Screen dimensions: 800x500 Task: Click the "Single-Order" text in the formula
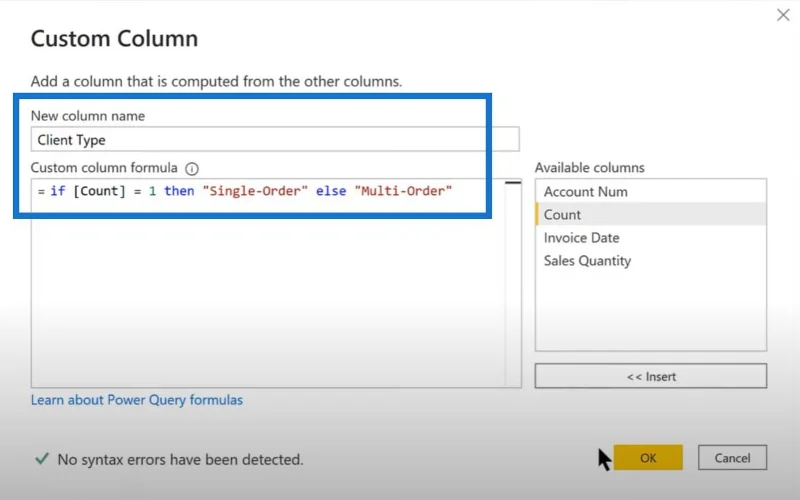tap(255, 191)
